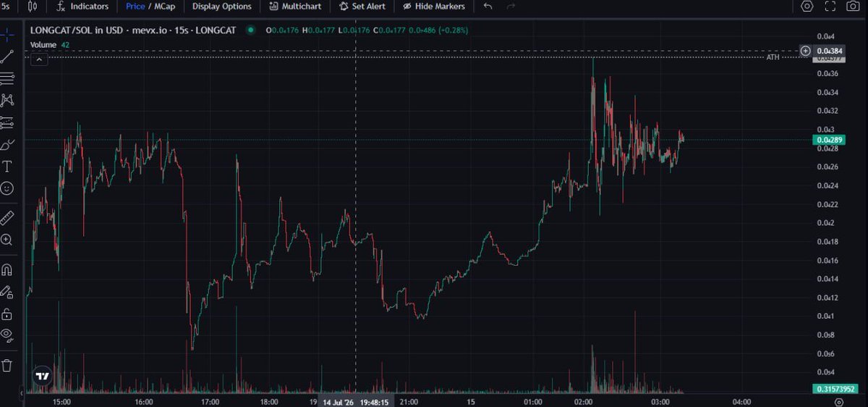Select the Text annotation tool
The width and height of the screenshot is (868, 407).
[x=7, y=166]
